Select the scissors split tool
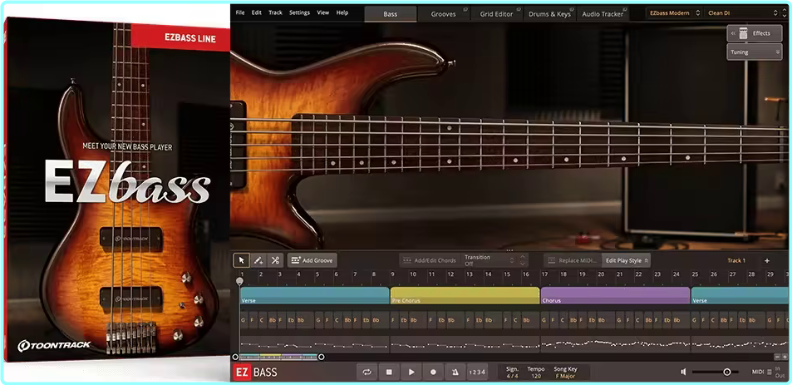This screenshot has width=792, height=385. click(x=275, y=260)
